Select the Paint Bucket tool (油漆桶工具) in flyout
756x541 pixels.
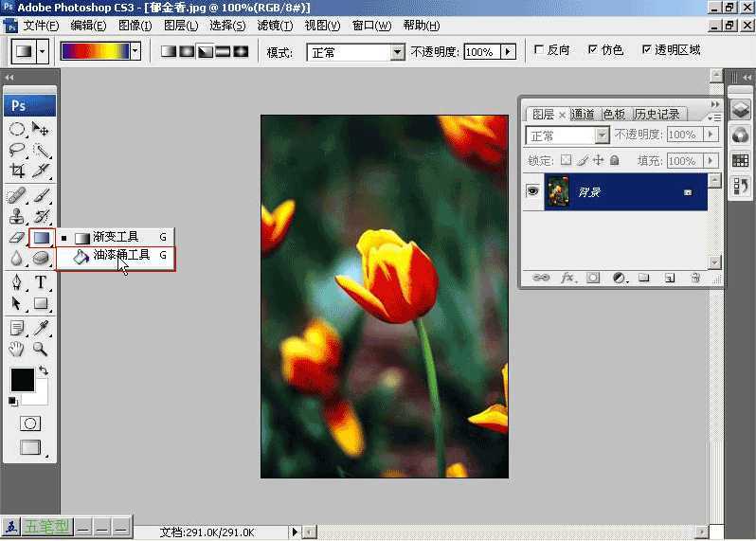point(120,256)
